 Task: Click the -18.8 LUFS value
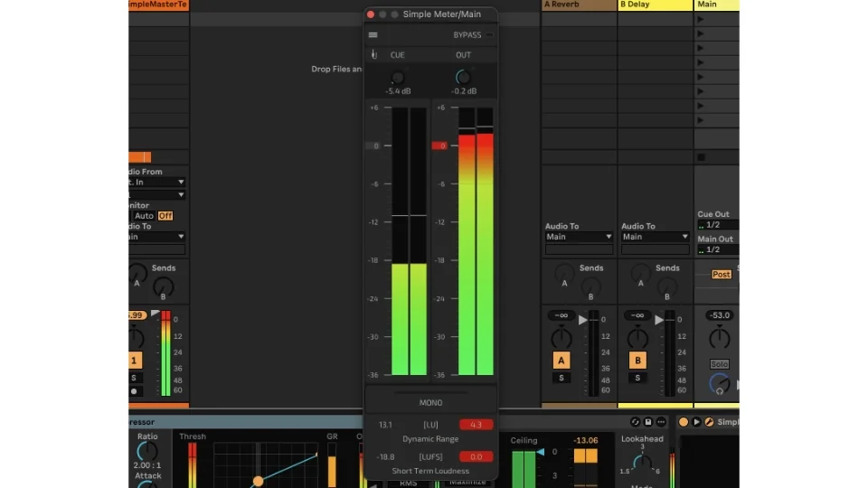385,457
